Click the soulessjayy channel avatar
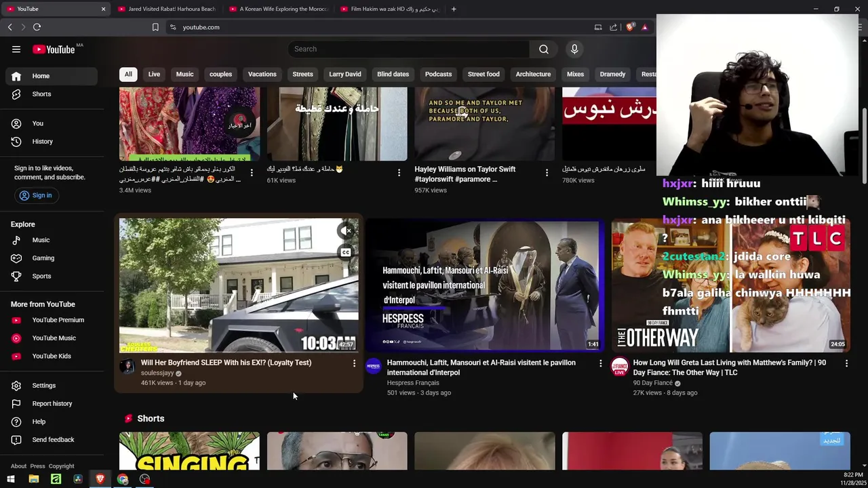 (127, 367)
